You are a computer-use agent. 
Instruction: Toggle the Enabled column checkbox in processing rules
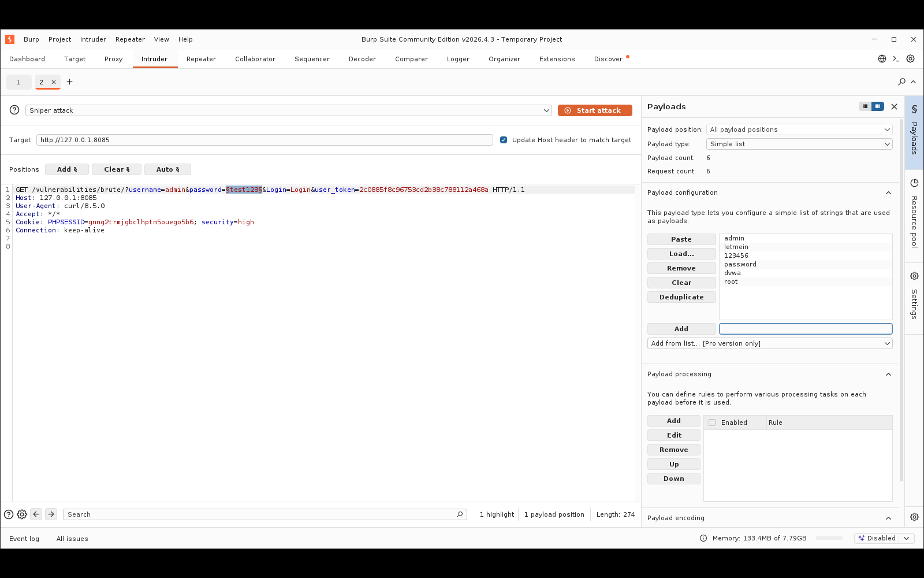(712, 423)
